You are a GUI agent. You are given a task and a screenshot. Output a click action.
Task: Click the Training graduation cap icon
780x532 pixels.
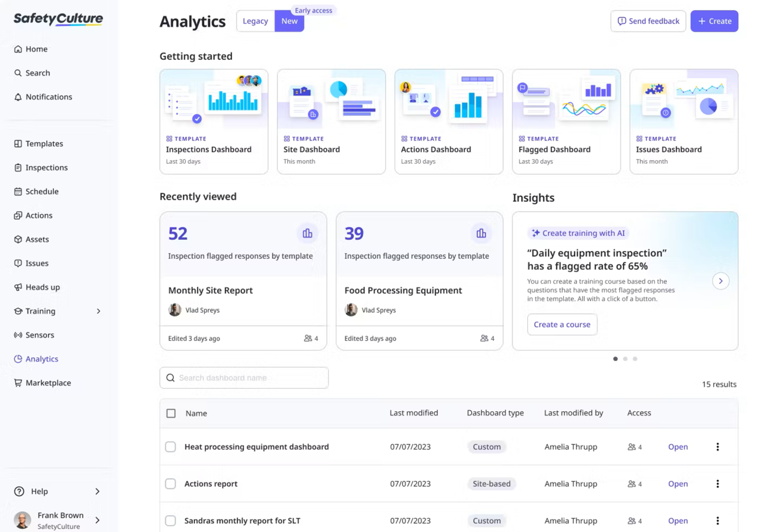pos(18,311)
